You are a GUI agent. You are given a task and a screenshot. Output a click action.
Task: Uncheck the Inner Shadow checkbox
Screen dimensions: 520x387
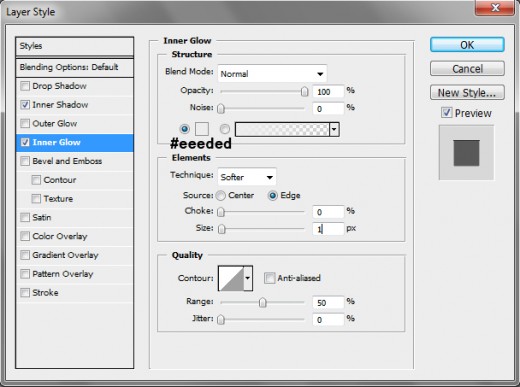(x=25, y=105)
